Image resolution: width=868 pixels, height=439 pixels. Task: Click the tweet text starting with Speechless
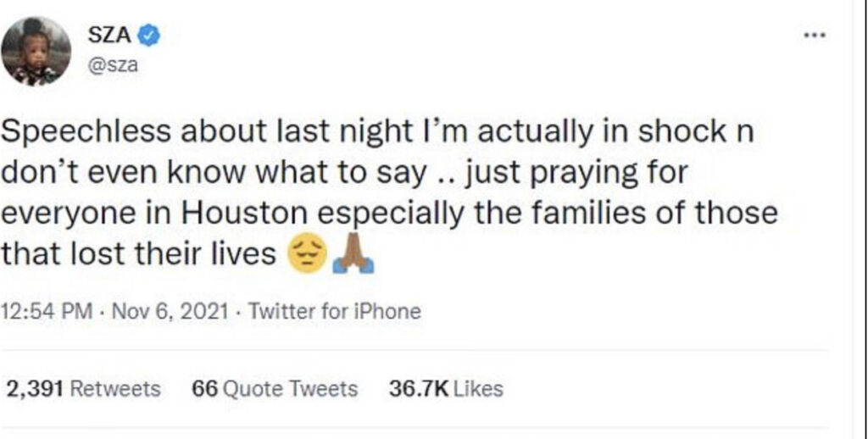click(x=389, y=192)
